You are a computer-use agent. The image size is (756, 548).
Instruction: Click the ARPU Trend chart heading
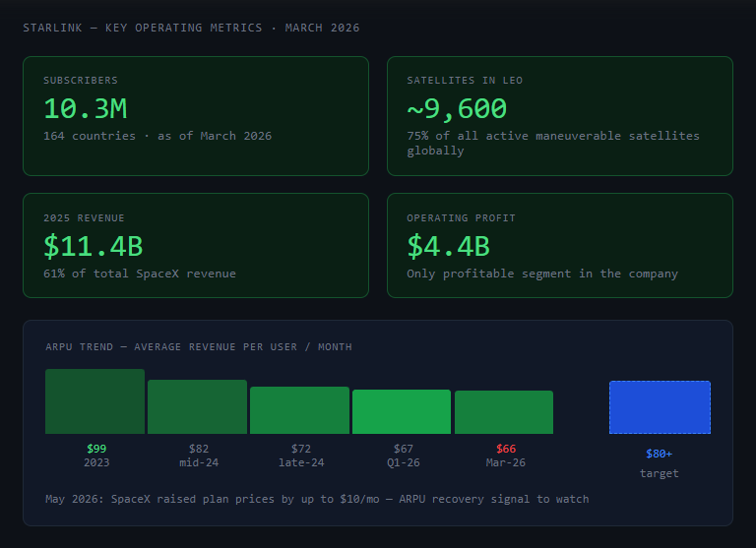pyautogui.click(x=199, y=347)
